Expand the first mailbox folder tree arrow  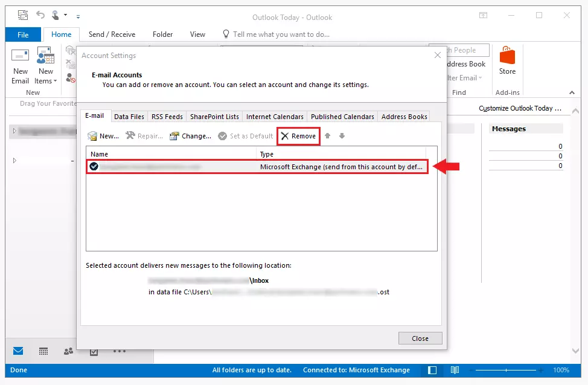(14, 131)
